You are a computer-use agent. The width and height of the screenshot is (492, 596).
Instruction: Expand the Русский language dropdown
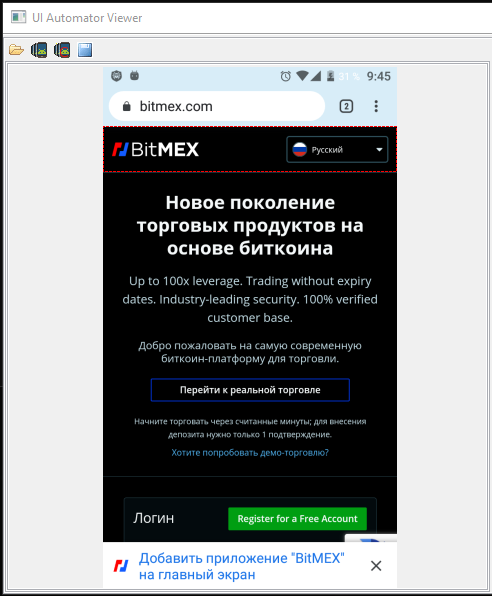click(x=337, y=149)
